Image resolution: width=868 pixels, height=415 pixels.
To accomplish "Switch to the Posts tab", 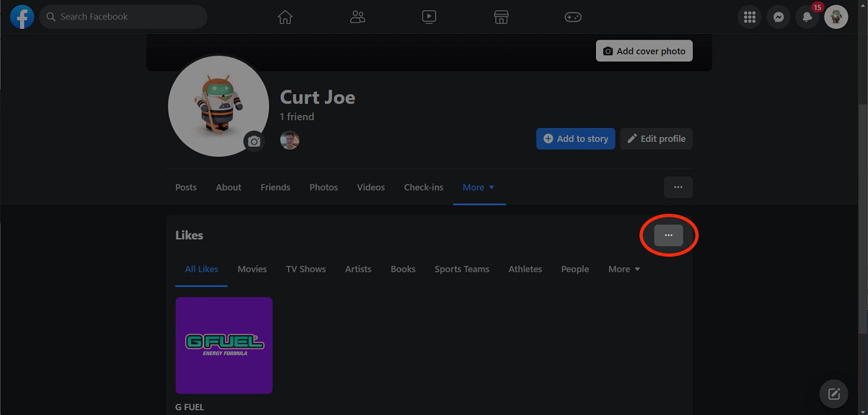I will (x=186, y=187).
